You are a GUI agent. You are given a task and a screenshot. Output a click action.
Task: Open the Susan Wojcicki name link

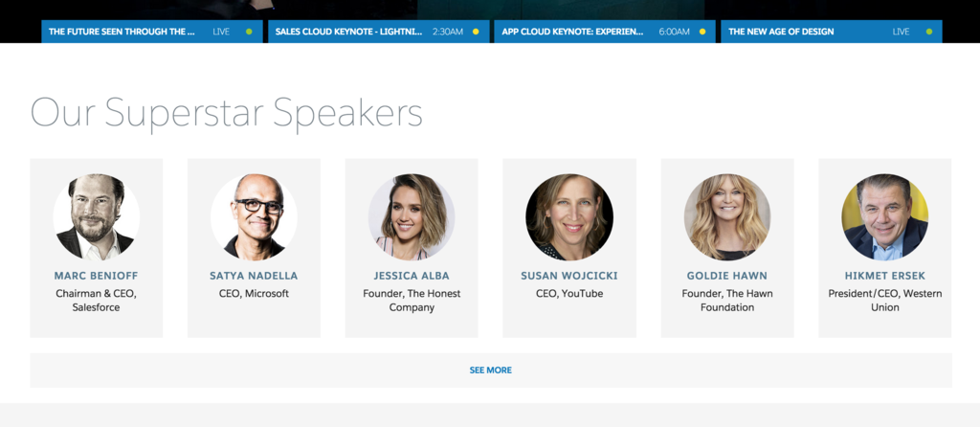click(x=569, y=276)
